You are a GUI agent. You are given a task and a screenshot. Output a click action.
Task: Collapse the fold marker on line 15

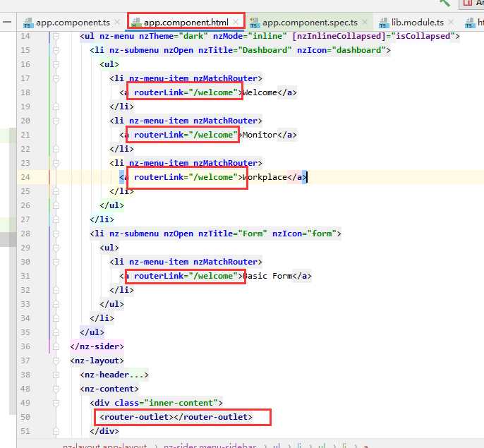[x=56, y=50]
